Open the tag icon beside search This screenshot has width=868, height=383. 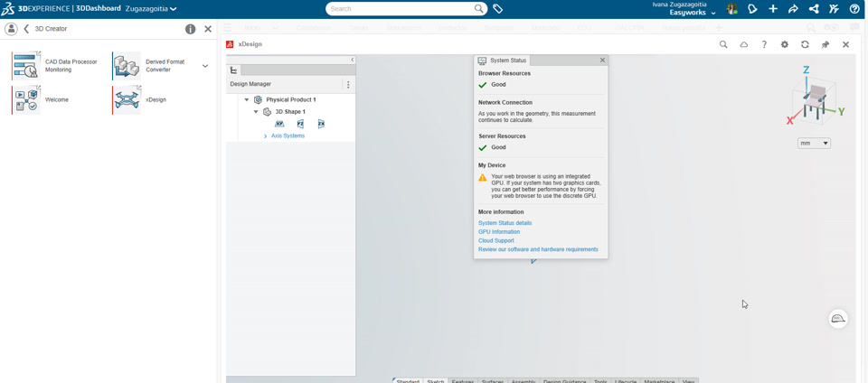pyautogui.click(x=498, y=9)
